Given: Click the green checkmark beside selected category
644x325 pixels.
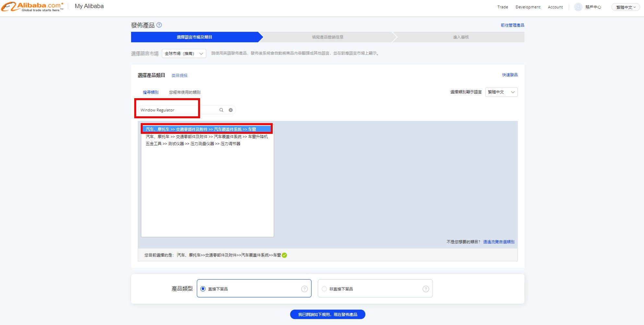Looking at the screenshot, I should coord(284,255).
